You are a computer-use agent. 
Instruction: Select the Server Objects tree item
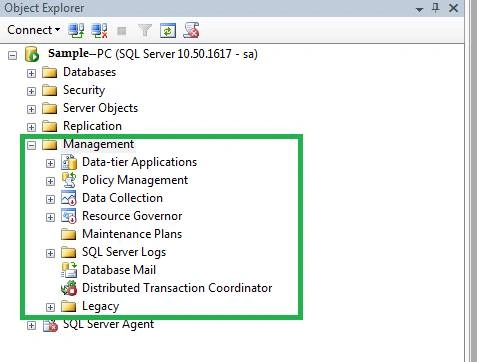click(100, 108)
